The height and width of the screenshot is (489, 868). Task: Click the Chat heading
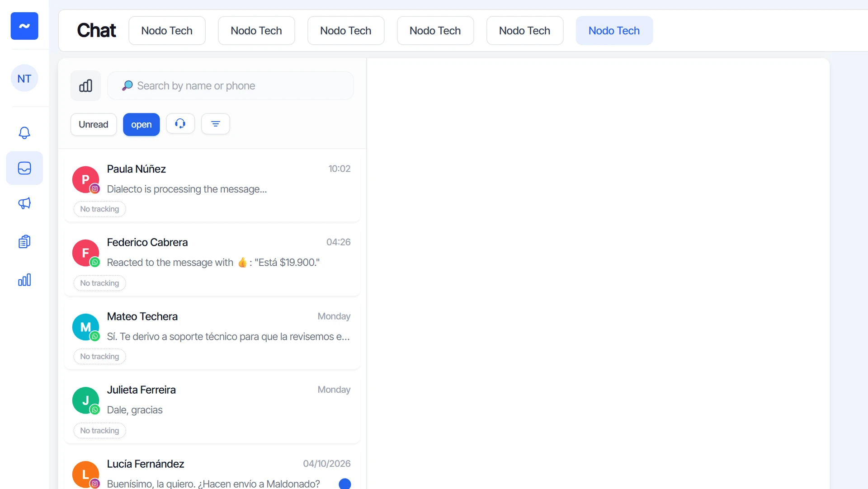coord(96,30)
